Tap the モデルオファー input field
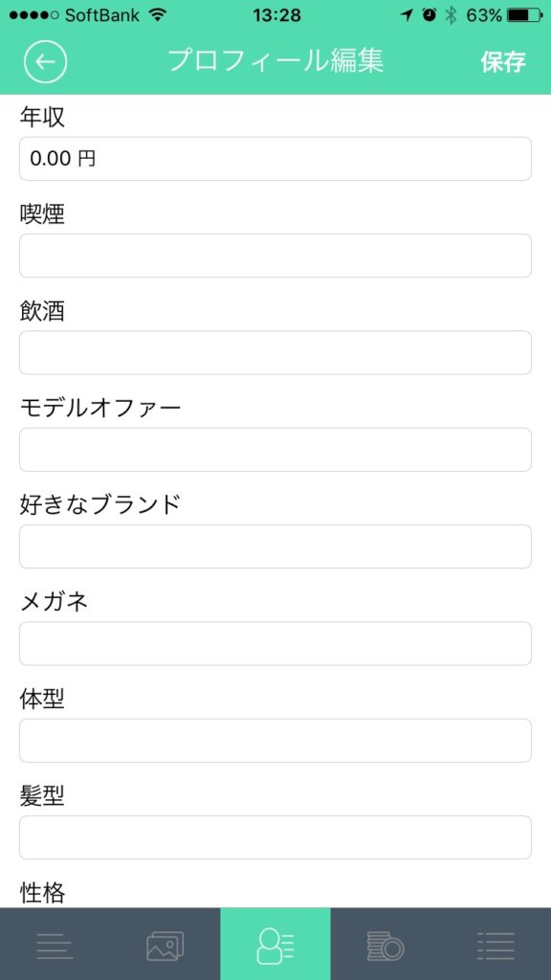 pyautogui.click(x=275, y=450)
